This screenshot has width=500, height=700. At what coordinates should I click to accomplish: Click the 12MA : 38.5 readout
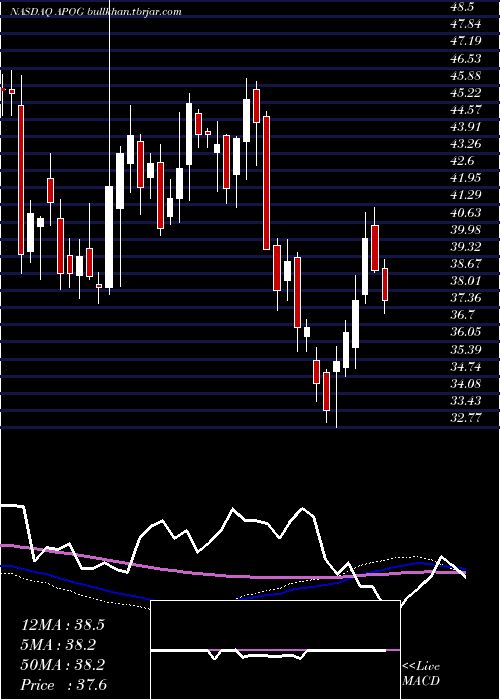(x=63, y=625)
